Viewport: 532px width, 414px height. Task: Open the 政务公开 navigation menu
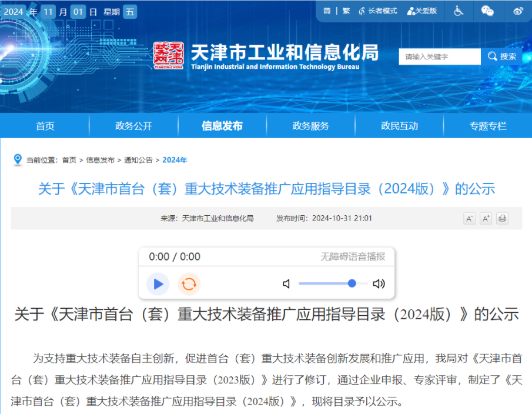(133, 126)
